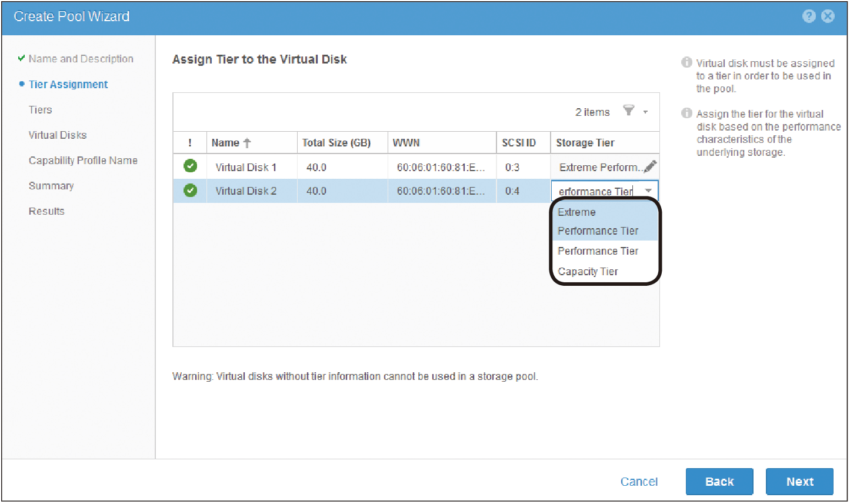
Task: Click the 40.0 size of Virtual Disk 2
Action: point(316,191)
